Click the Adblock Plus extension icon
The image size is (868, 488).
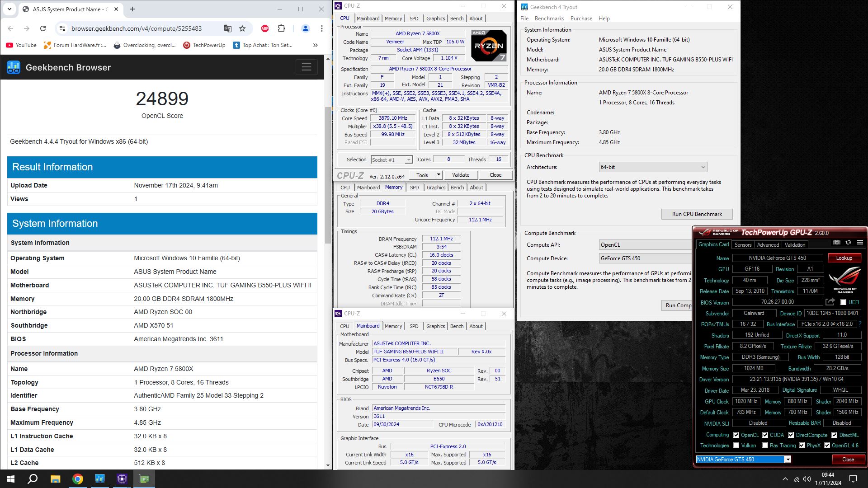265,28
